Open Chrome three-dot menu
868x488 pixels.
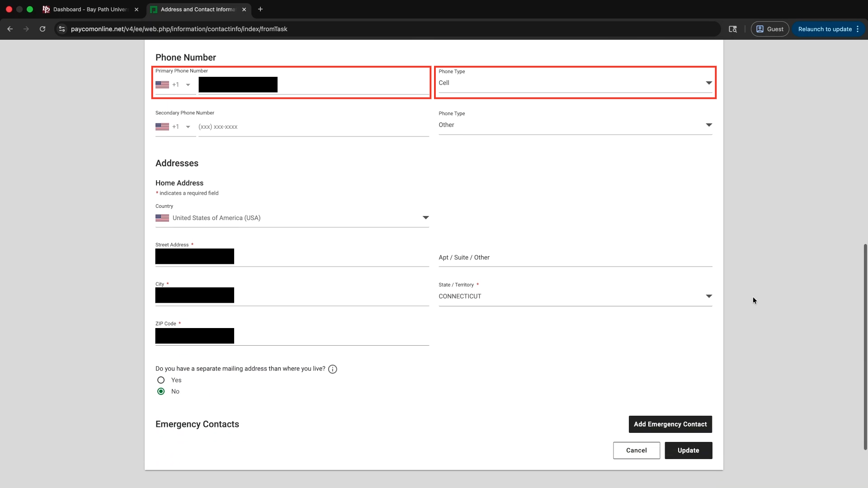[858, 29]
